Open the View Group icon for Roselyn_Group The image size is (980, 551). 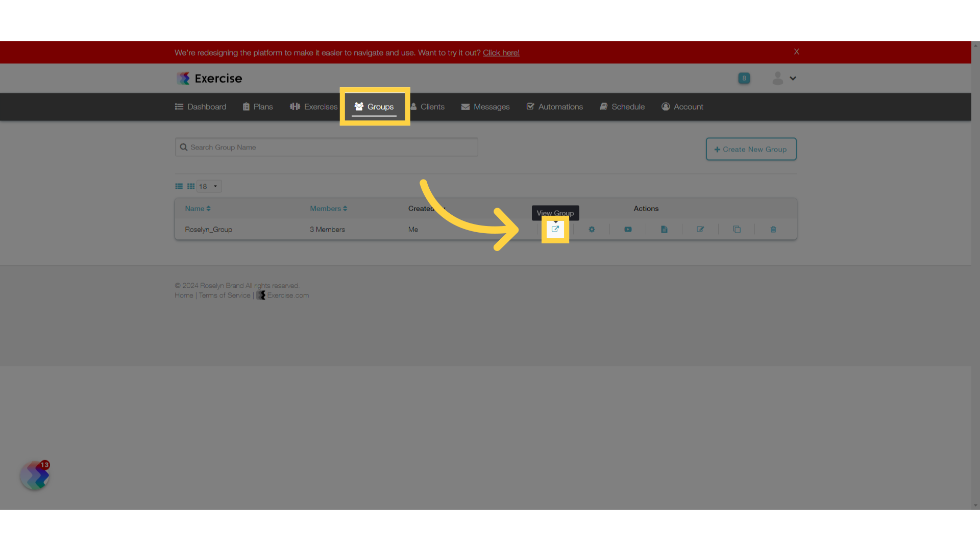pyautogui.click(x=555, y=229)
